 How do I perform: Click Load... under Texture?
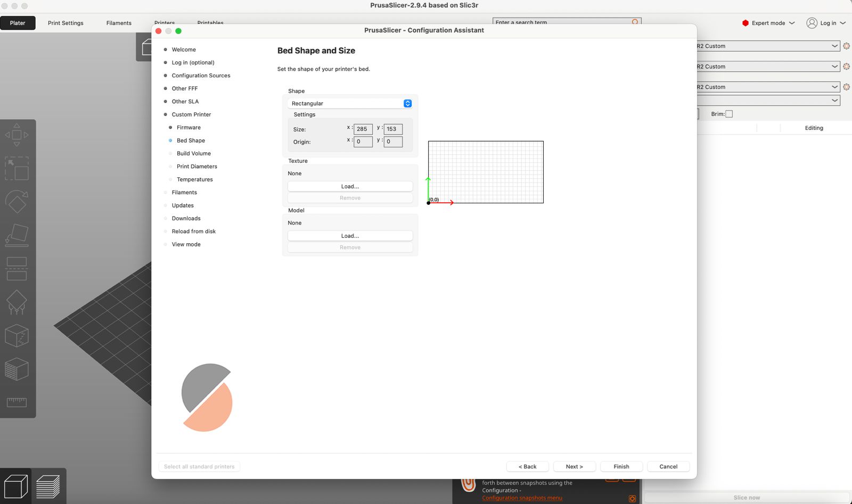click(350, 186)
